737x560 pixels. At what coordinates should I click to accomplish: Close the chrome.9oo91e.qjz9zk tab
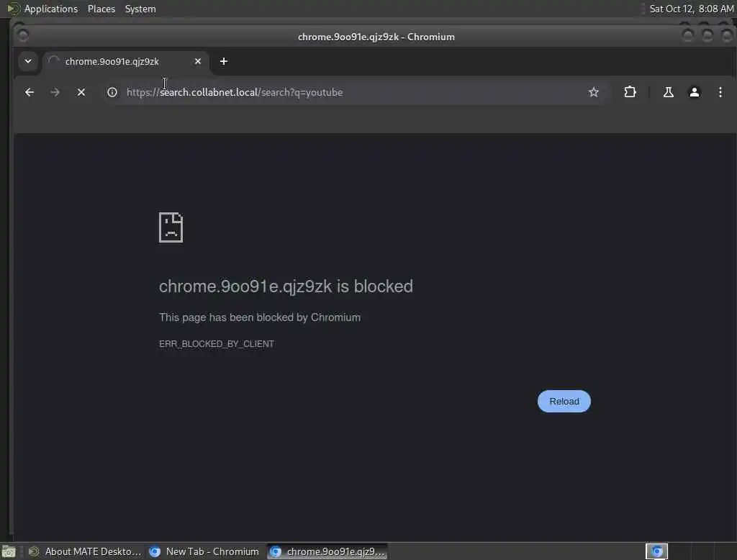[198, 61]
